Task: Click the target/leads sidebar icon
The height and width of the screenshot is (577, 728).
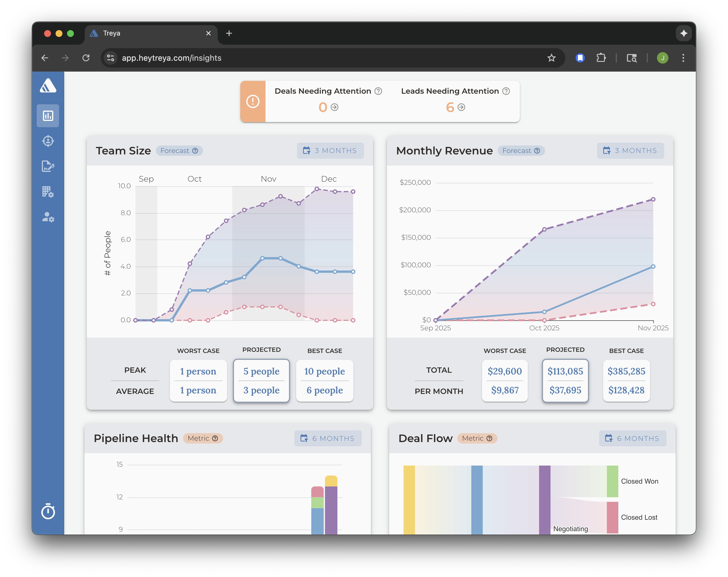Action: tap(48, 141)
